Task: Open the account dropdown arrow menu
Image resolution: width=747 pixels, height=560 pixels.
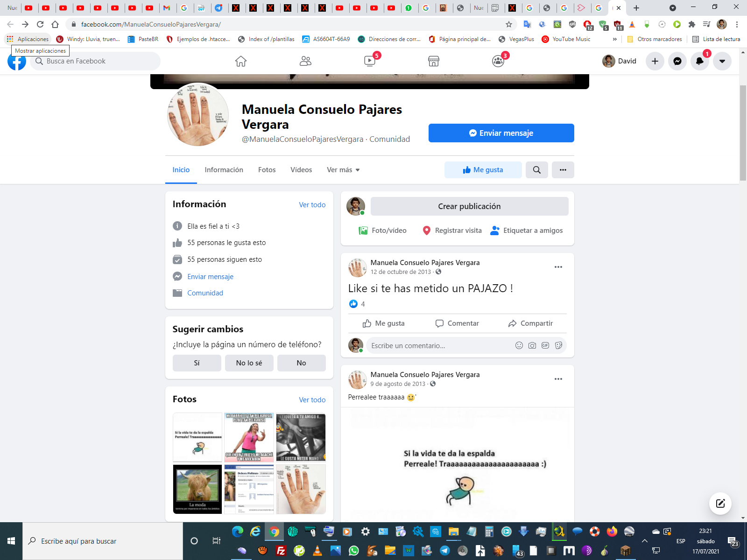Action: coord(722,61)
